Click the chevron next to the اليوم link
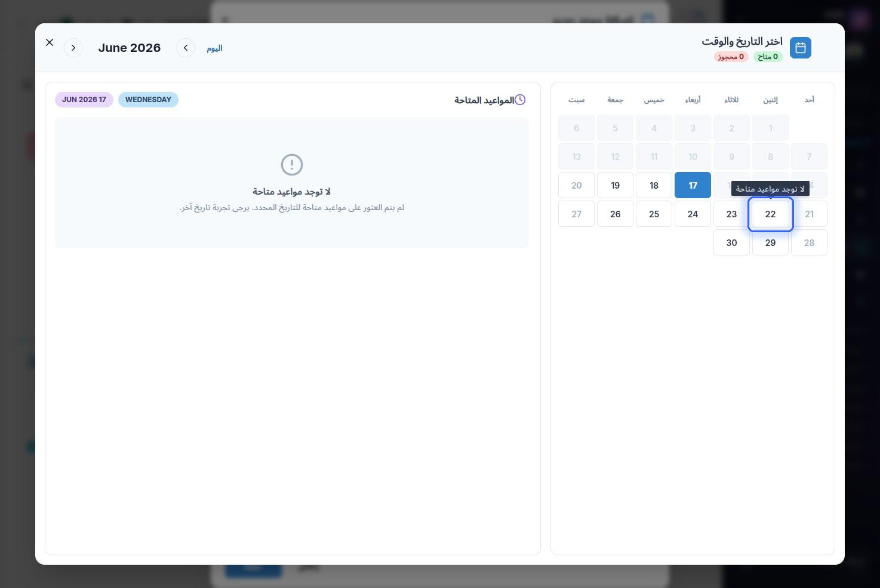880x588 pixels. click(186, 48)
